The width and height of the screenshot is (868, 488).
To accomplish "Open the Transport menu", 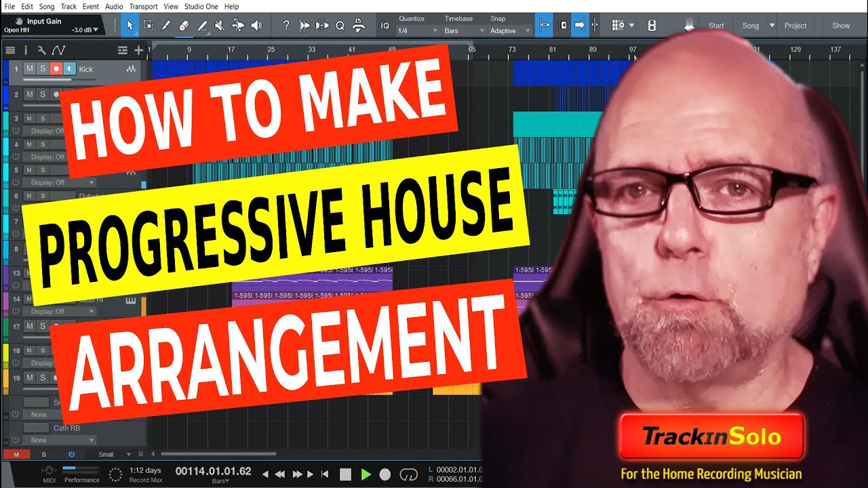I will 143,6.
